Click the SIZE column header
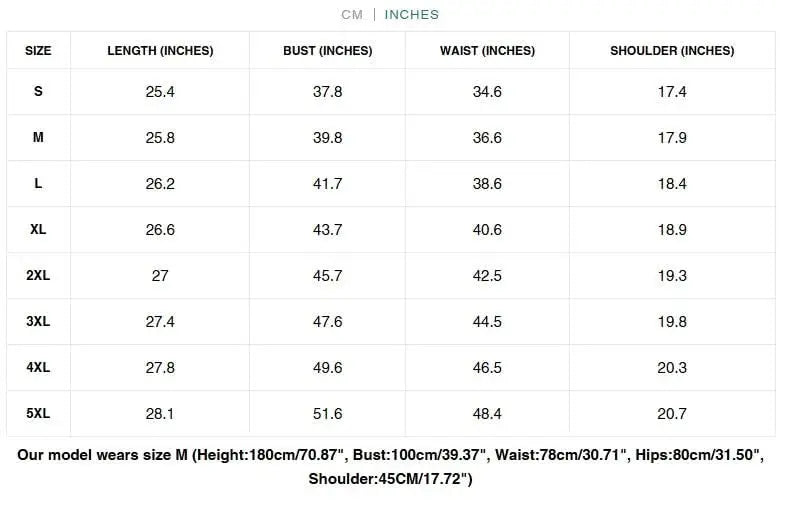 point(38,51)
